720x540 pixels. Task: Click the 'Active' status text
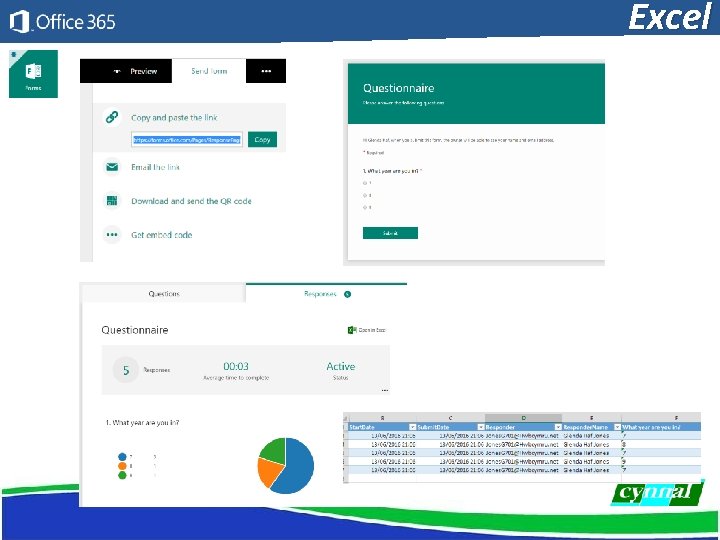(x=341, y=366)
